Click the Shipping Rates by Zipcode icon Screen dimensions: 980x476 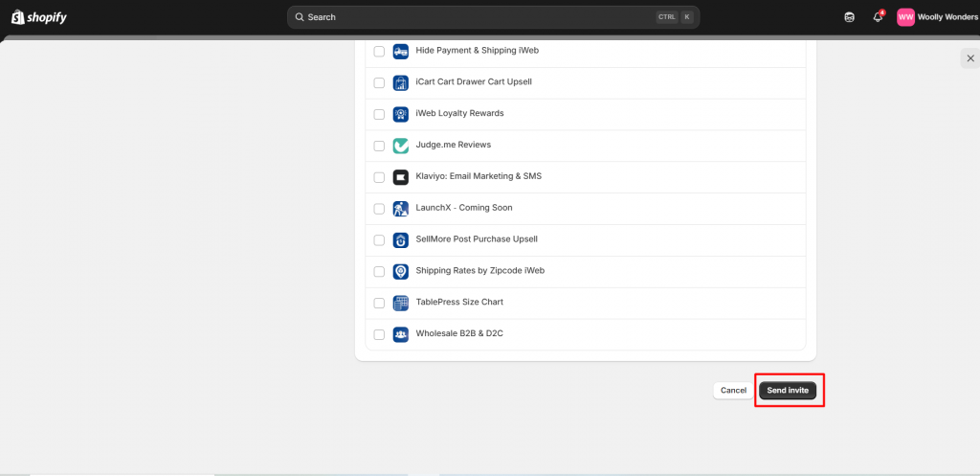pos(401,271)
